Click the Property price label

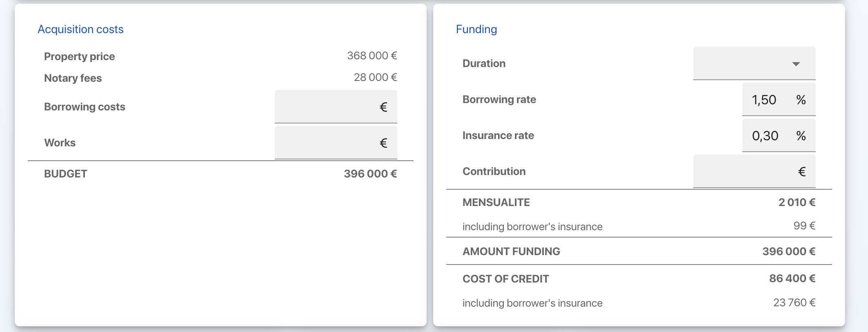pos(79,56)
